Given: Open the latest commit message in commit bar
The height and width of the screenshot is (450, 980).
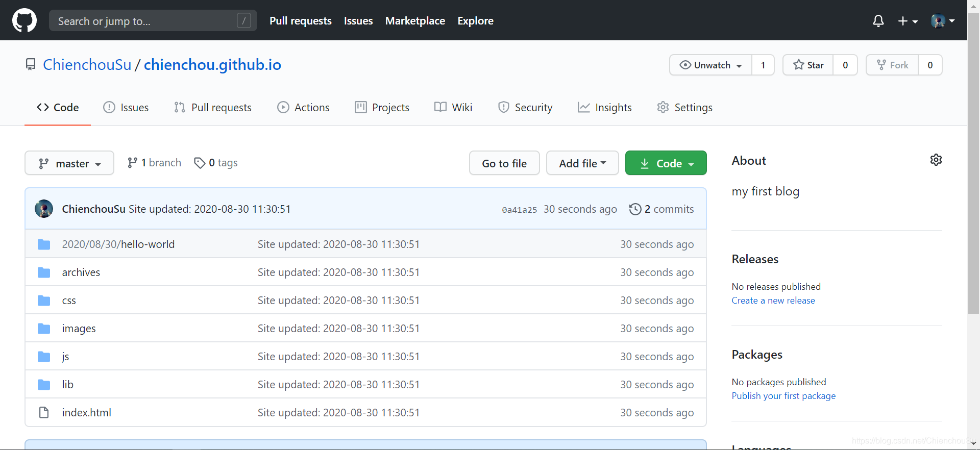Looking at the screenshot, I should (210, 209).
